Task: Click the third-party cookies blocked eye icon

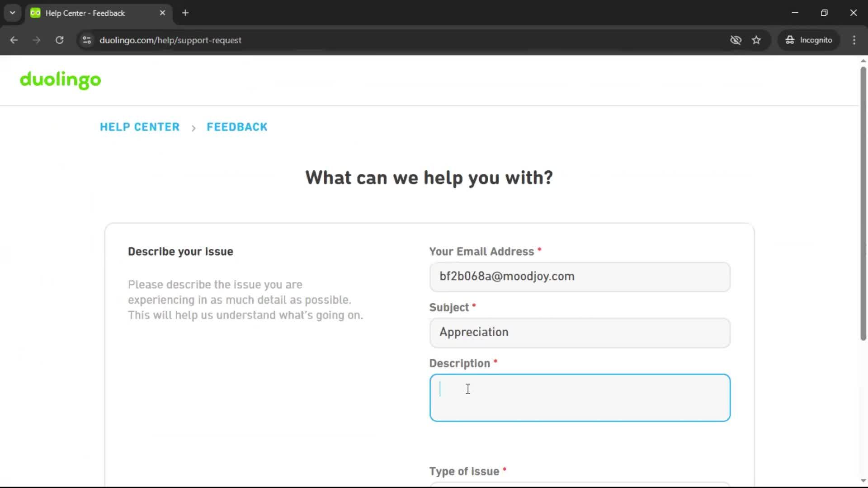Action: click(x=736, y=40)
